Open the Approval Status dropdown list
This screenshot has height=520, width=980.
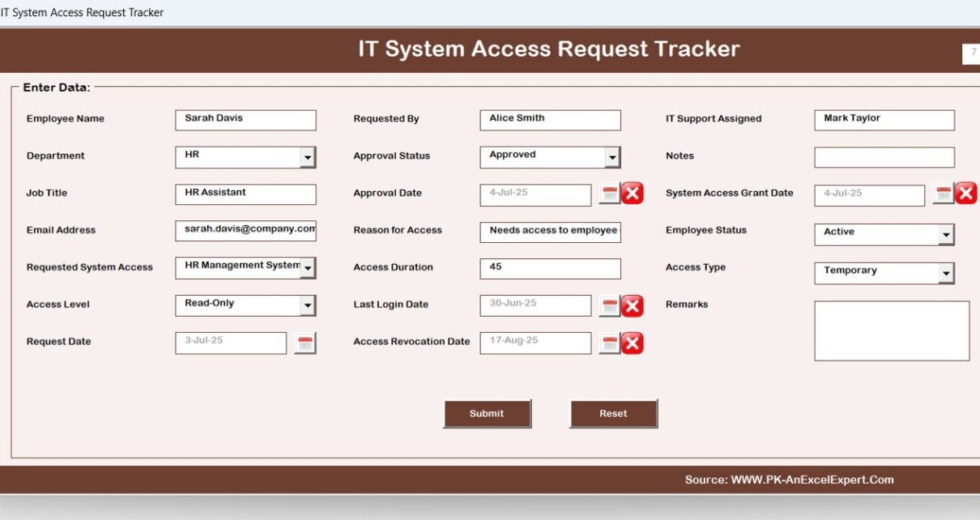[614, 157]
